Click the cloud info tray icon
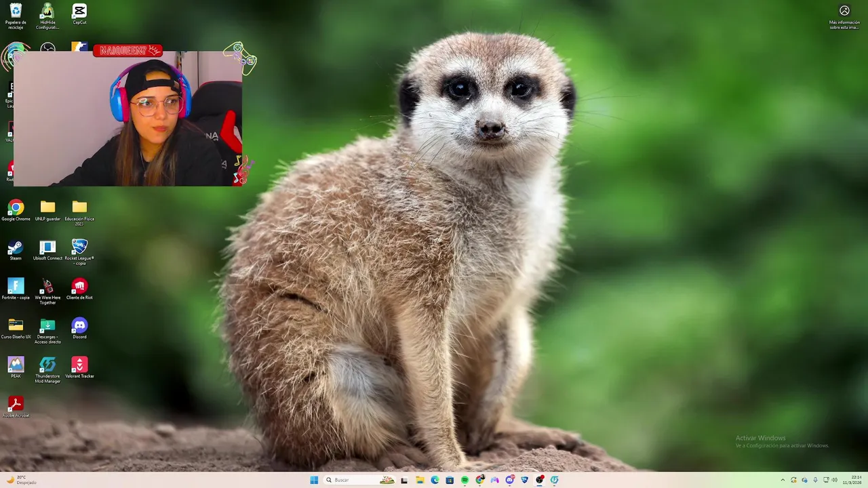The image size is (868, 488). tap(804, 480)
